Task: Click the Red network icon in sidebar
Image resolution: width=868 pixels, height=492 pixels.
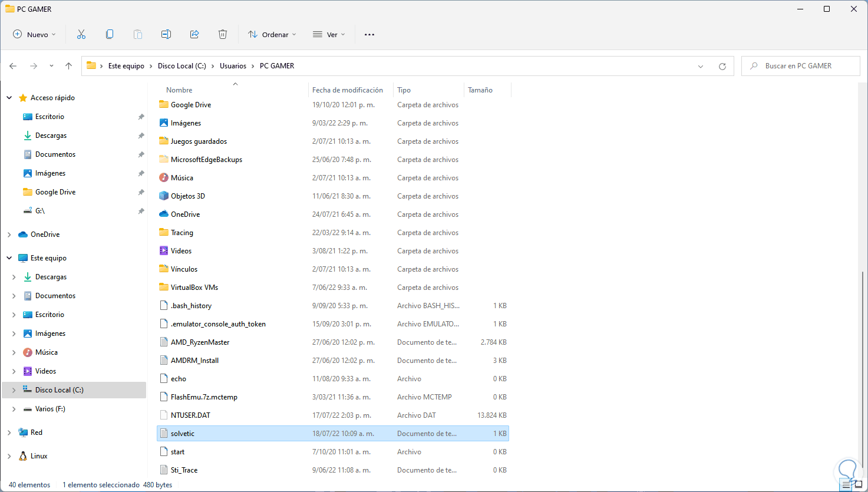Action: (x=23, y=432)
